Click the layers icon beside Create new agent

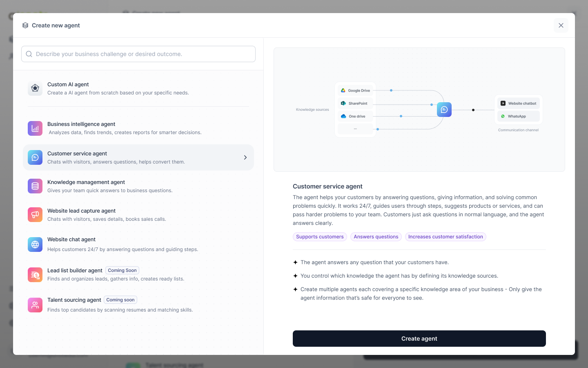coord(25,25)
